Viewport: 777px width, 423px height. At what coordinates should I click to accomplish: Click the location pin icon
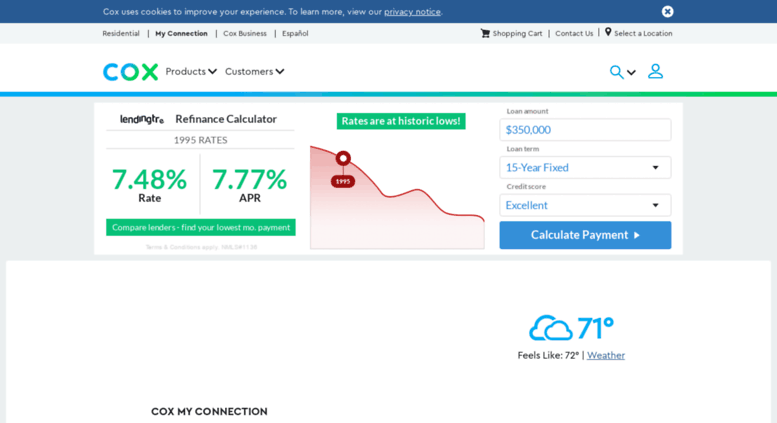click(x=608, y=32)
